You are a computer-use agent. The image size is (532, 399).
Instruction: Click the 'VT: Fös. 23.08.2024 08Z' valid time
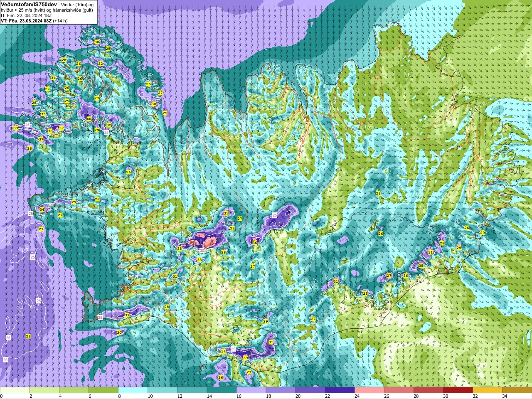26,21
